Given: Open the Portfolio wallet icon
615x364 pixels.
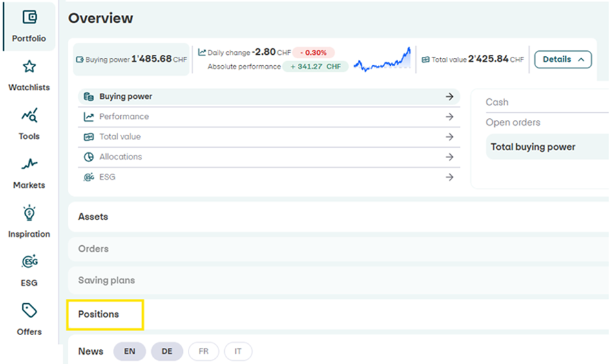Looking at the screenshot, I should (29, 17).
